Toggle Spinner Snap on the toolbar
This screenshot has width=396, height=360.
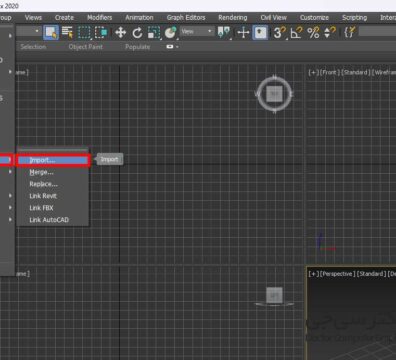tap(330, 32)
